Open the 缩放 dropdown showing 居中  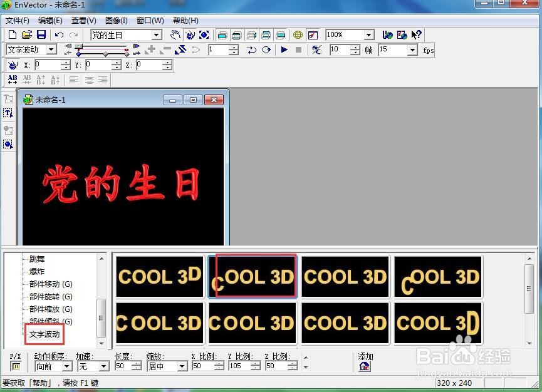tap(182, 366)
